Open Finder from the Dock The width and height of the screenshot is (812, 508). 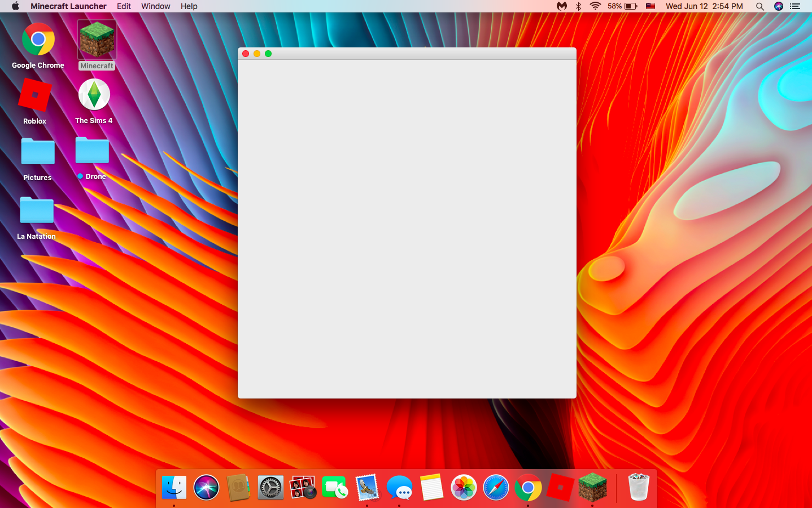[x=174, y=488]
